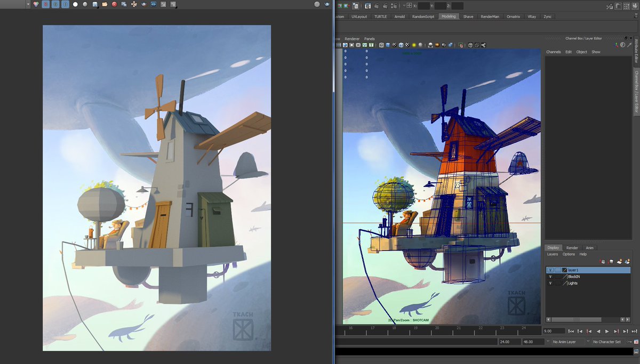Screen dimensions: 640x364
Task: Click the auto keyframe key icon
Action: tap(629, 342)
